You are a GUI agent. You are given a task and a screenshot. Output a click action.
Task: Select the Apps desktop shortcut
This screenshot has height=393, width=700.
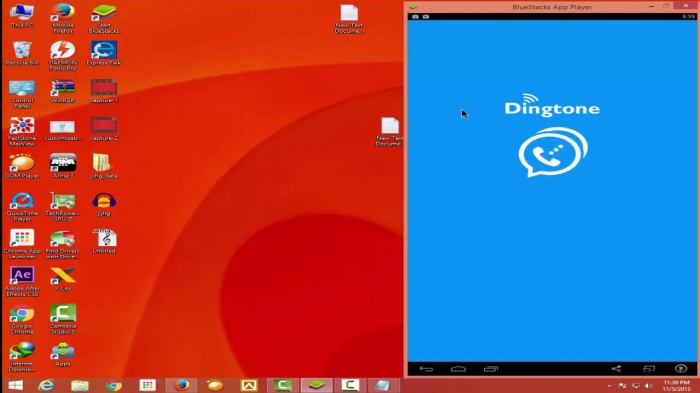[x=62, y=355]
